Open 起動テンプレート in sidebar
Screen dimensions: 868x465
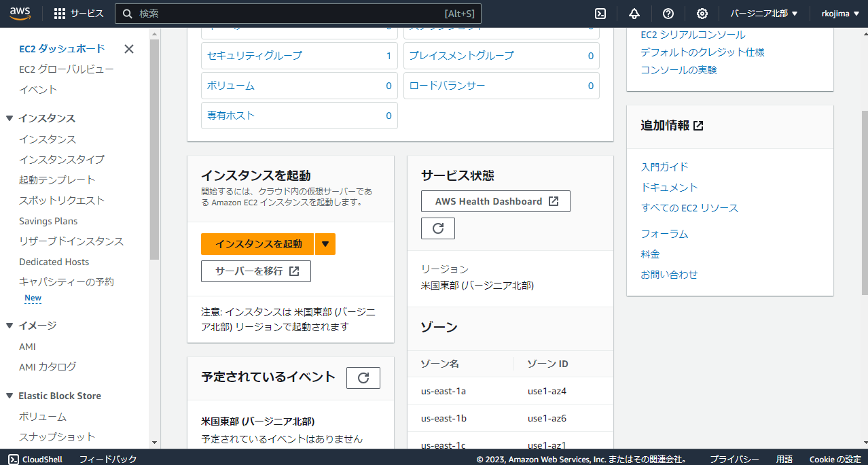(57, 180)
